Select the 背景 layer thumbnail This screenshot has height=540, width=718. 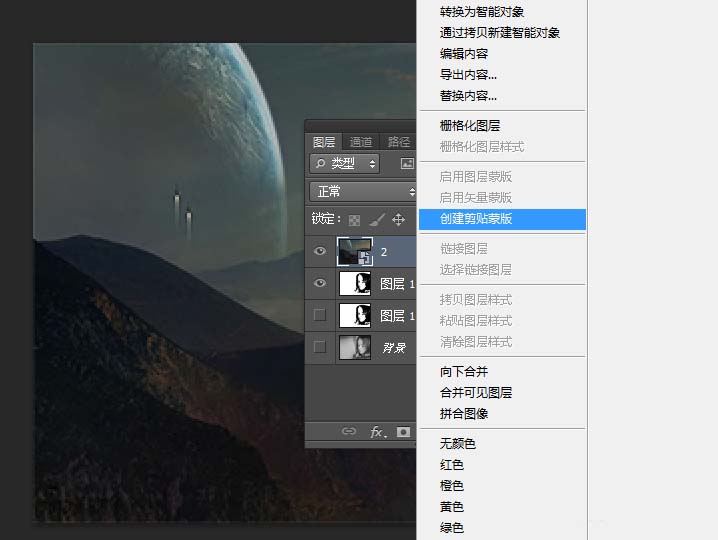354,347
